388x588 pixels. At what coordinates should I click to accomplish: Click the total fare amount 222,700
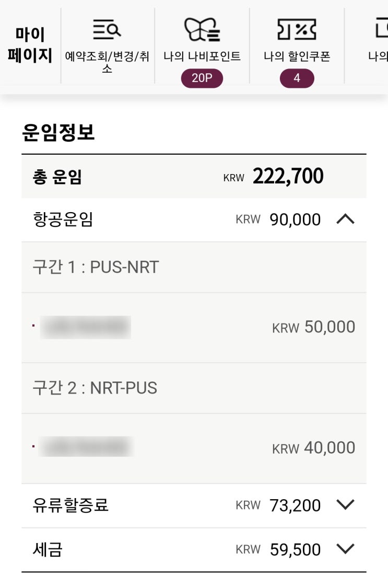coord(288,177)
